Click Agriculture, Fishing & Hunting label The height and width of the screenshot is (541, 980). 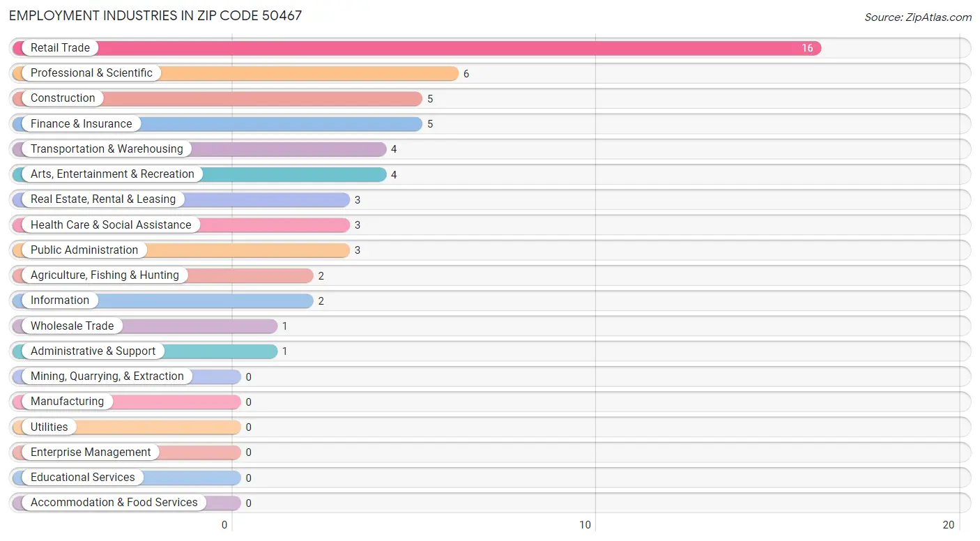(x=105, y=275)
